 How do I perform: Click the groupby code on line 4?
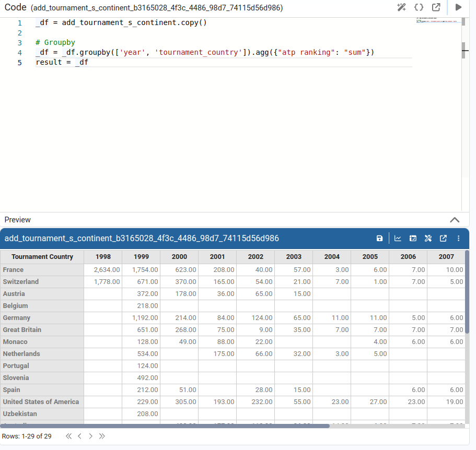[x=205, y=52]
